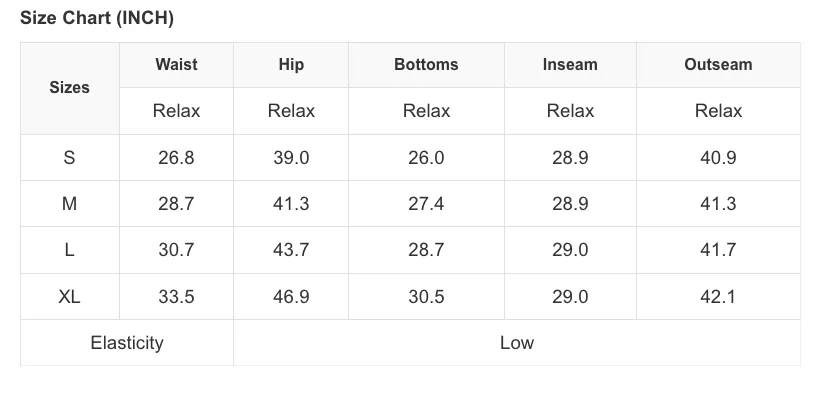
Task: Click the Sizes header cell
Action: pyautogui.click(x=70, y=88)
